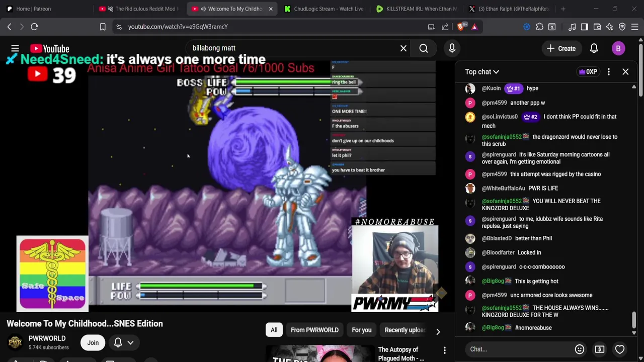Bookmark this page with the bookmark icon
Screen dimensions: 644x362
pyautogui.click(x=103, y=27)
